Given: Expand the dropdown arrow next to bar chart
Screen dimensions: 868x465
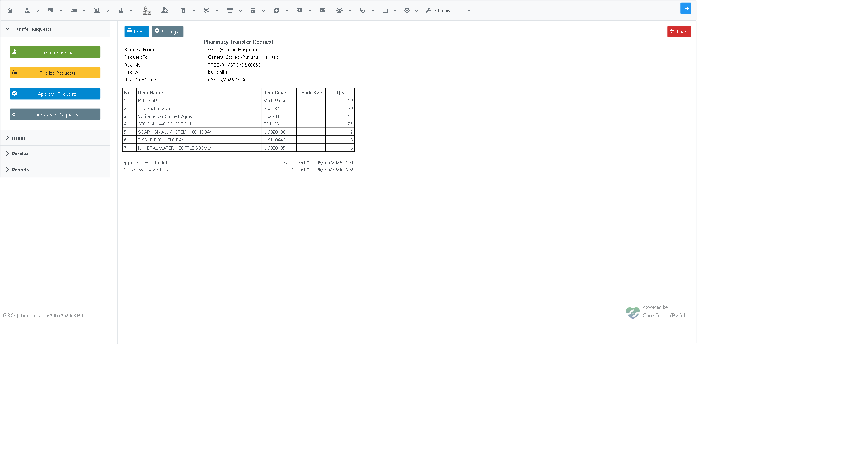Looking at the screenshot, I should click(395, 11).
